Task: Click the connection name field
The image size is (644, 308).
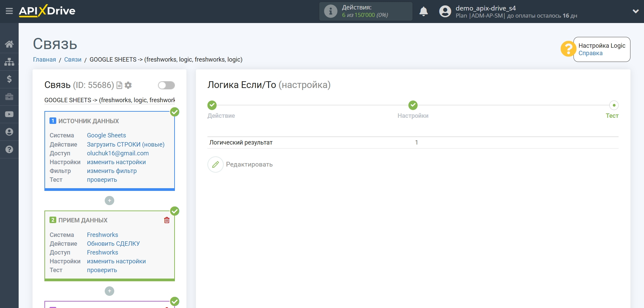Action: tap(109, 100)
